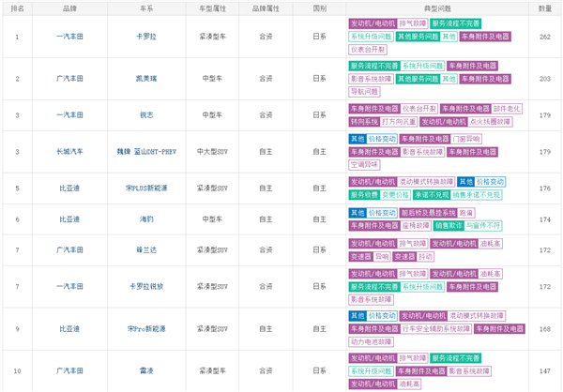Open the 魏牌 蓝山DHT-PHEV series link
The image size is (563, 392).
click(x=146, y=152)
